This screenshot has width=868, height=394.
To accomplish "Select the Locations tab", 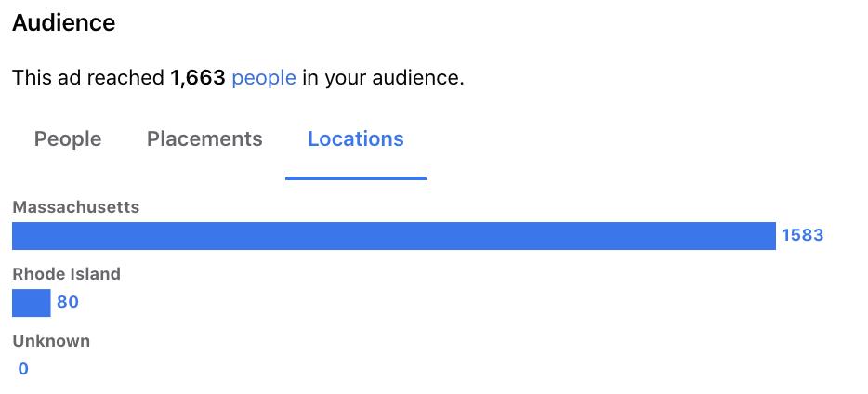I will tap(355, 138).
